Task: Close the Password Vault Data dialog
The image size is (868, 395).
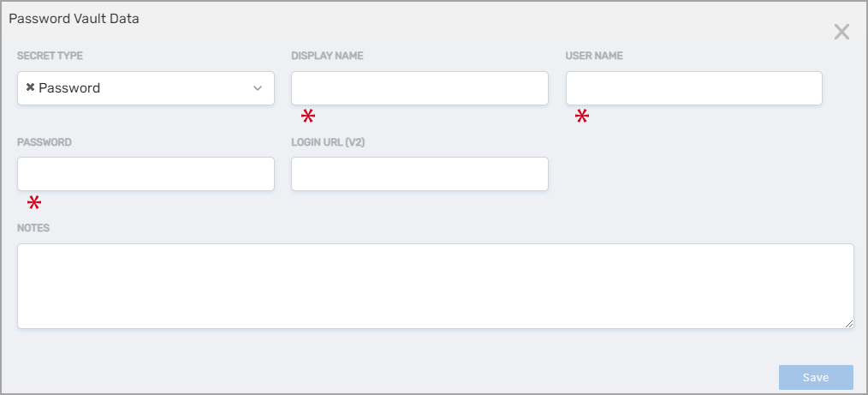Action: coord(841,33)
